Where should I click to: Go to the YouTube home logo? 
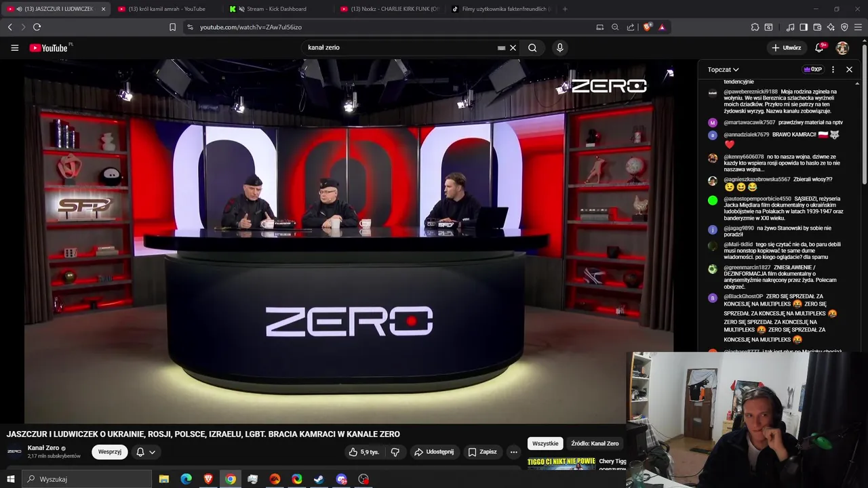click(49, 47)
